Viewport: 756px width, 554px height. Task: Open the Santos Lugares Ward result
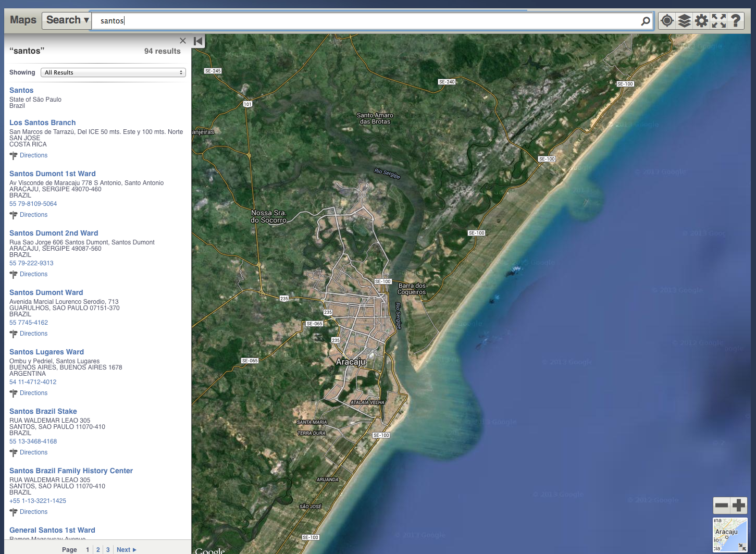[x=47, y=352]
